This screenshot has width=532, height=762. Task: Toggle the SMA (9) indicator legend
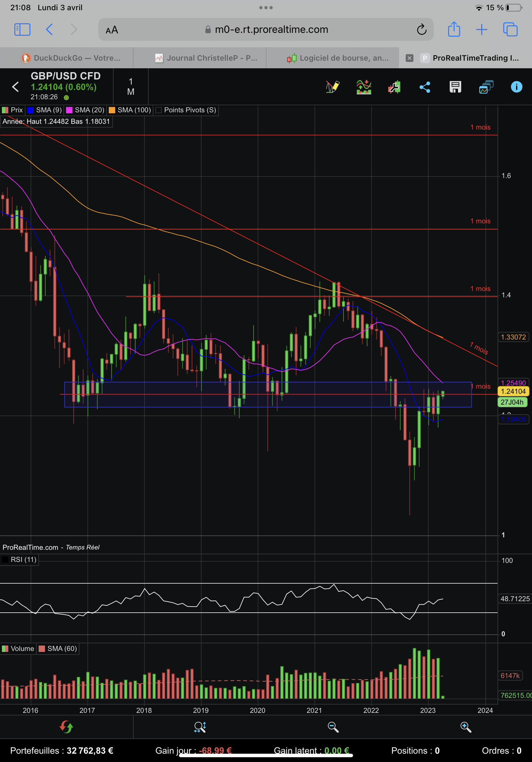[45, 110]
